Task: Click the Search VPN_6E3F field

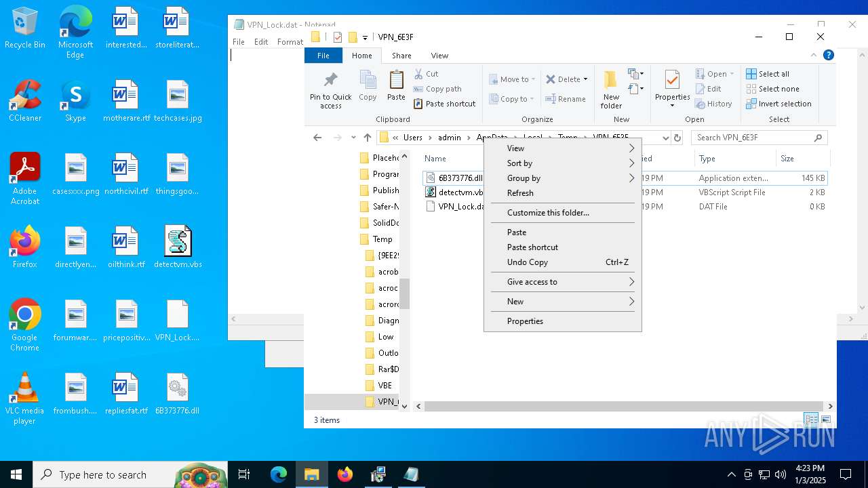Action: [759, 138]
